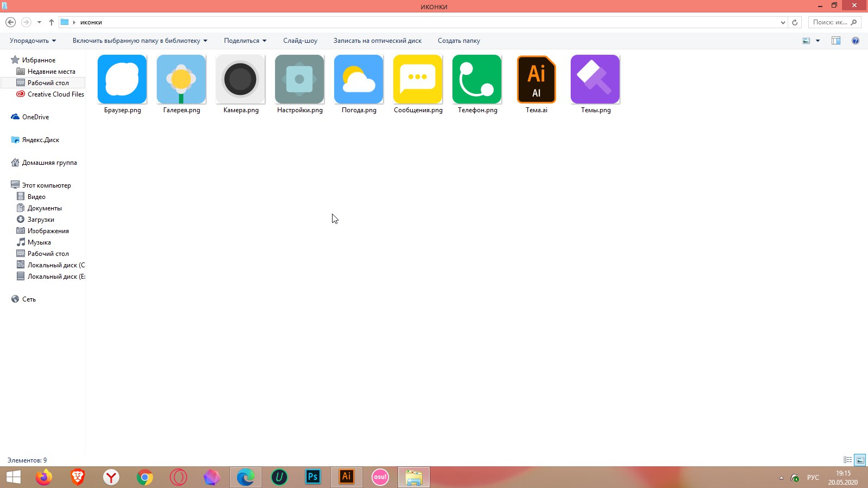The width and height of the screenshot is (868, 488).
Task: Open Изображения folder in sidebar
Action: (48, 231)
